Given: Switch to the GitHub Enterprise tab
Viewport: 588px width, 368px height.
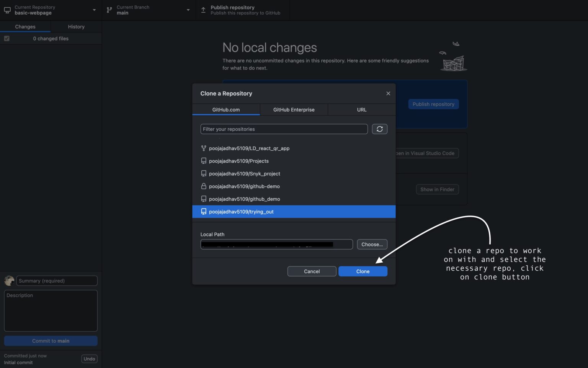Looking at the screenshot, I should click(x=294, y=110).
